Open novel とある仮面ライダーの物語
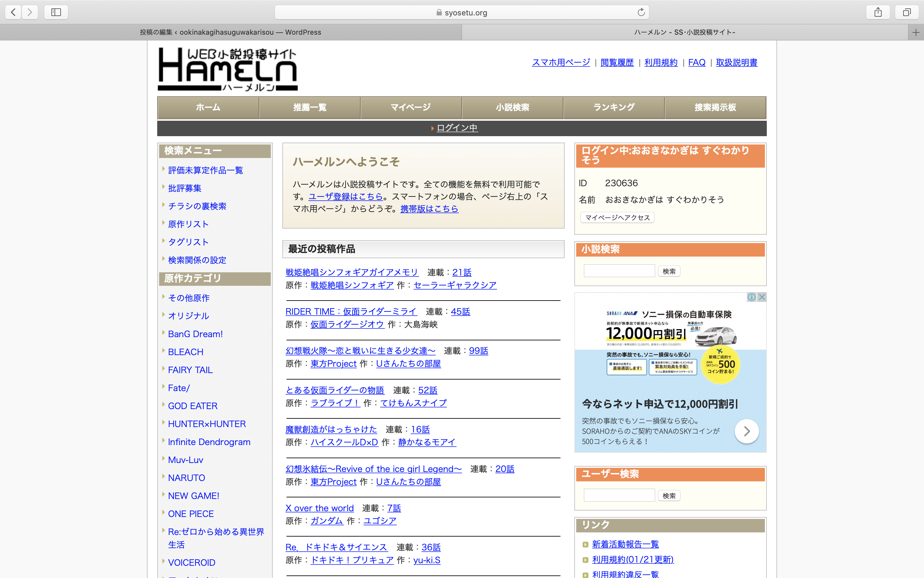 (335, 390)
